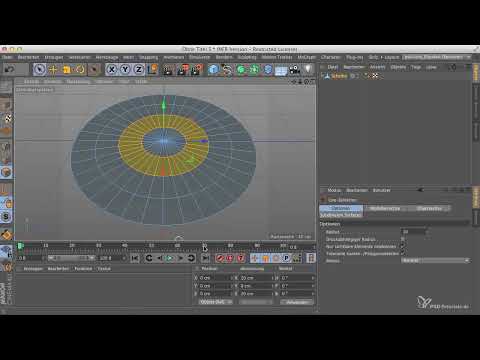
Task: Open the object manager Tags menu
Action: (415, 67)
